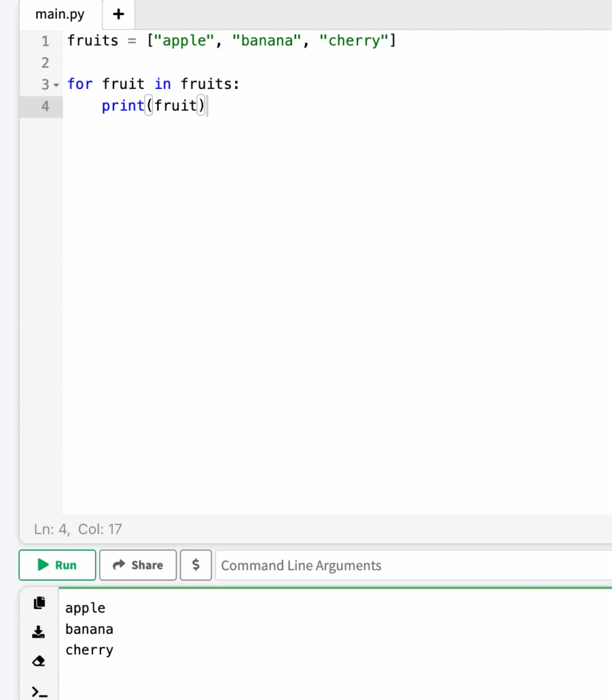The image size is (612, 700).
Task: Download the output with download icon
Action: (x=39, y=632)
